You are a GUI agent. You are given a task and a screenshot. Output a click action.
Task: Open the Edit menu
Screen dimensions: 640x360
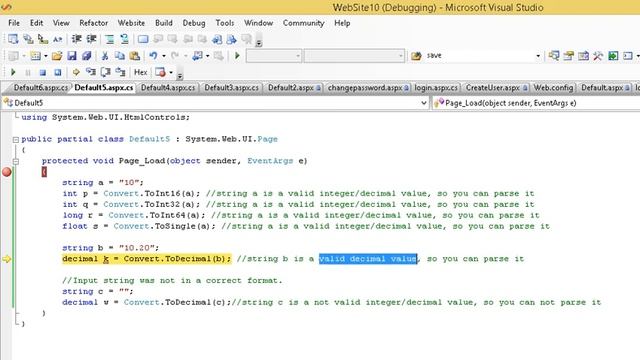tap(36, 23)
